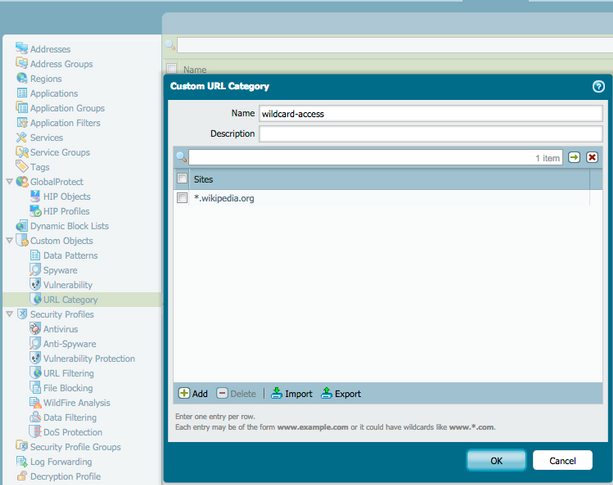Open GlobalProtect label in tree
Image resolution: width=613 pixels, height=485 pixels.
(57, 182)
